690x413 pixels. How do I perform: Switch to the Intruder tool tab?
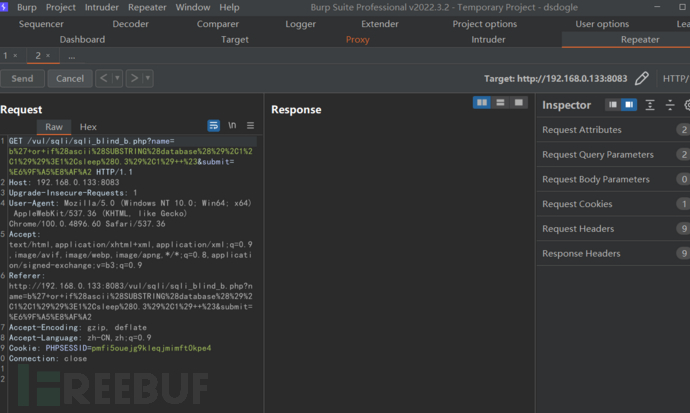click(x=488, y=40)
